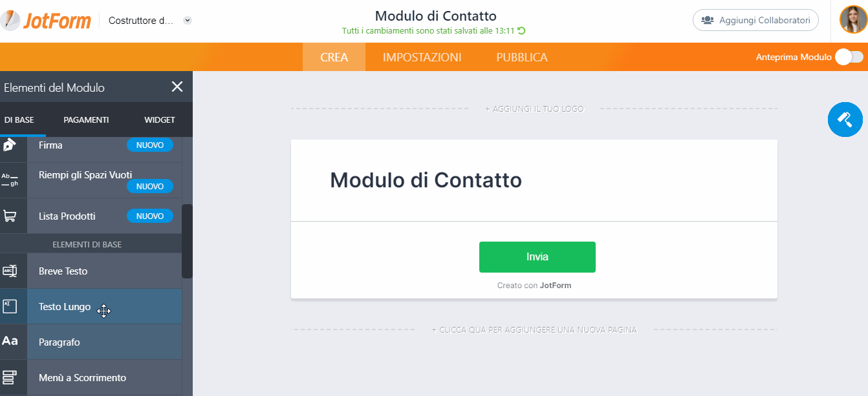
Task: Expand the Costruttore dropdown arrow
Action: [188, 21]
